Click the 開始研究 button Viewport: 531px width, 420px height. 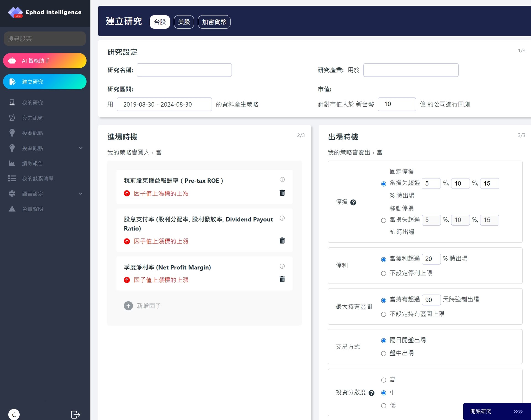pos(497,411)
